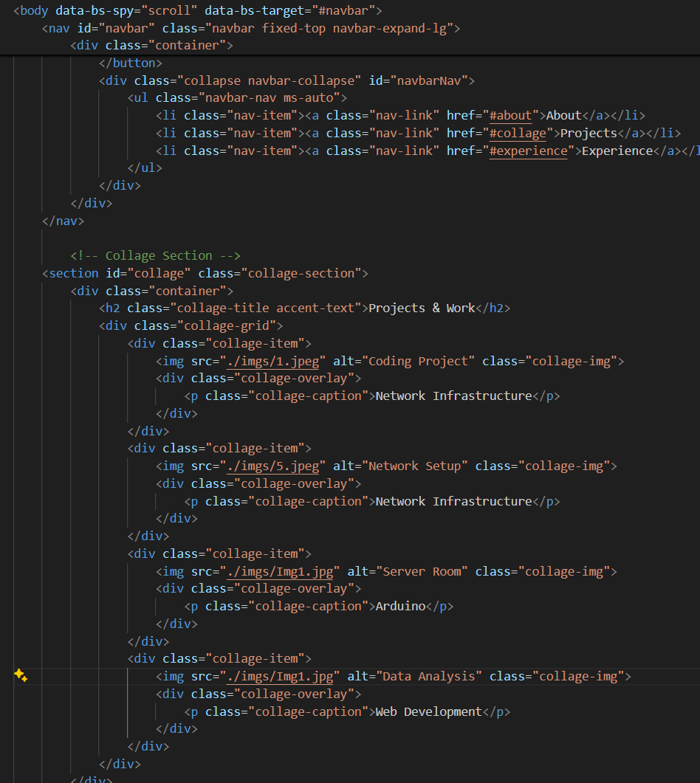This screenshot has width=700, height=783.
Task: Open the ./imgs/1.jpeg image path
Action: 273,361
